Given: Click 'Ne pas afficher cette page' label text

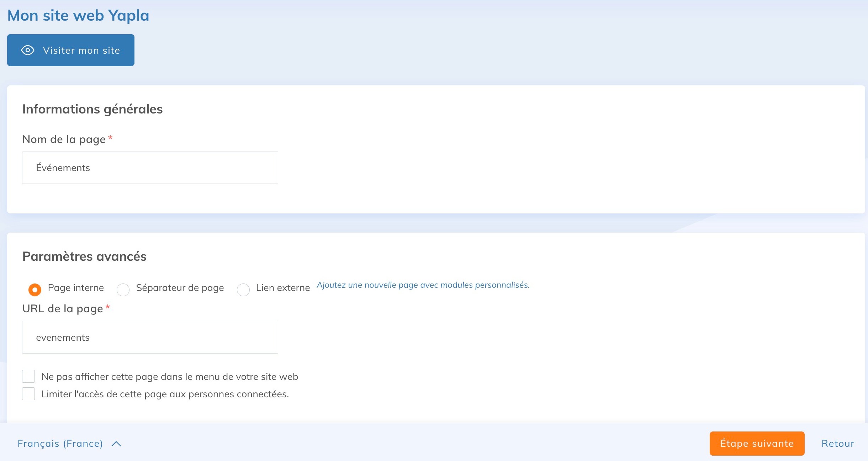Looking at the screenshot, I should [170, 377].
